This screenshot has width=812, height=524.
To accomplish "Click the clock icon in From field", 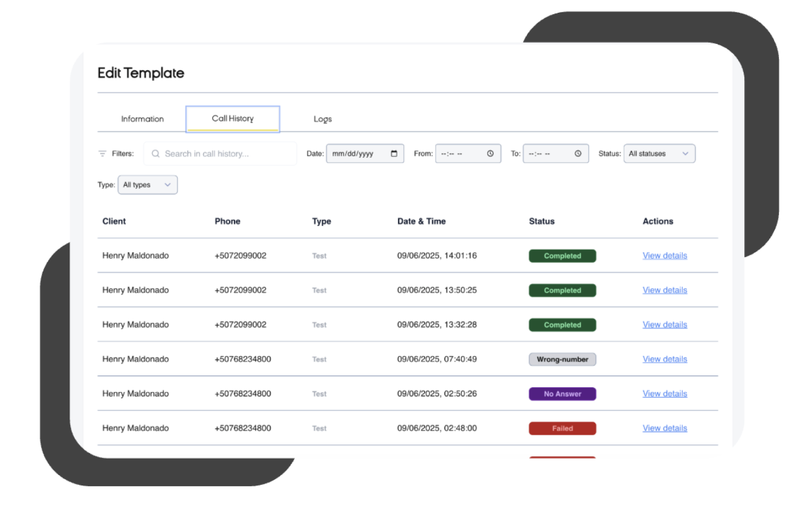I will coord(490,154).
